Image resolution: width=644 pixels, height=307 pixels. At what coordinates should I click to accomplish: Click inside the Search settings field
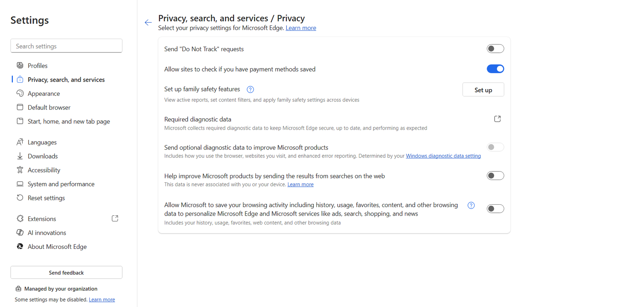[66, 46]
